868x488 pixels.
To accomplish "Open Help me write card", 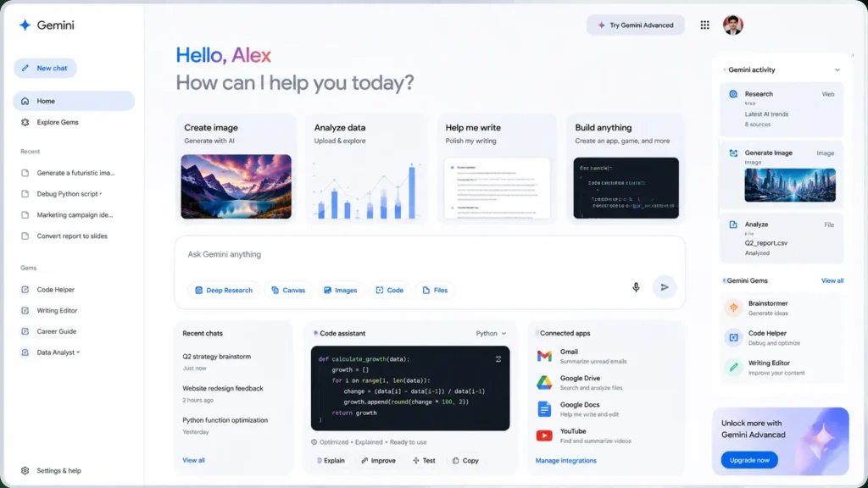I will click(x=497, y=169).
